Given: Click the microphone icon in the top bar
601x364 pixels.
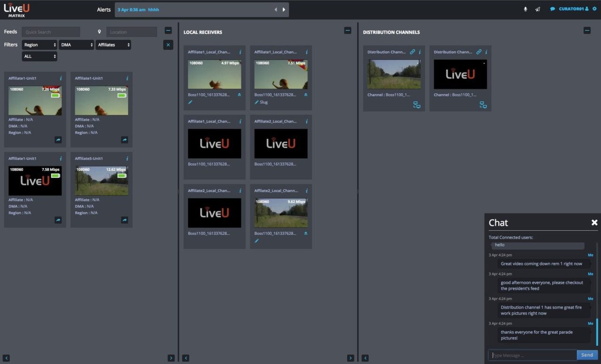Looking at the screenshot, I should (525, 9).
